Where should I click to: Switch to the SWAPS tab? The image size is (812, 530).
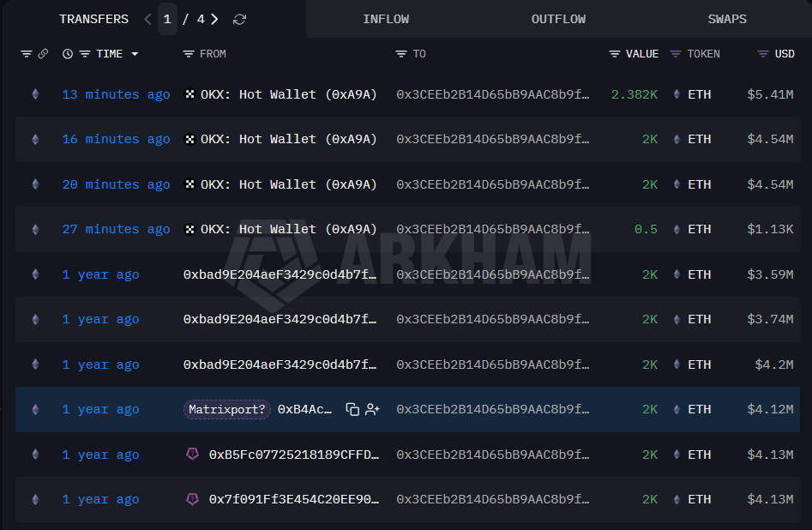point(726,18)
